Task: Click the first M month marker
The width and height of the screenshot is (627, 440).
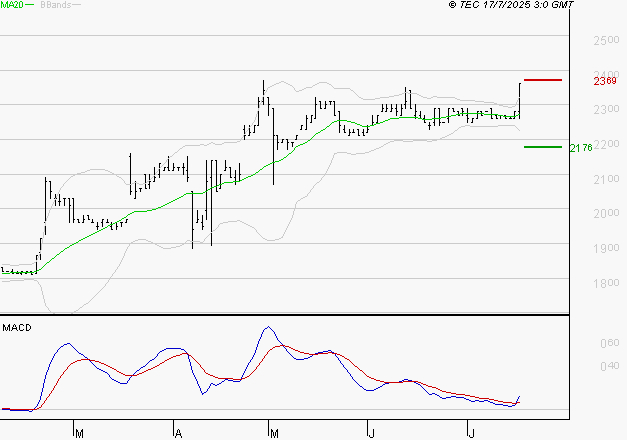Action: coord(79,434)
